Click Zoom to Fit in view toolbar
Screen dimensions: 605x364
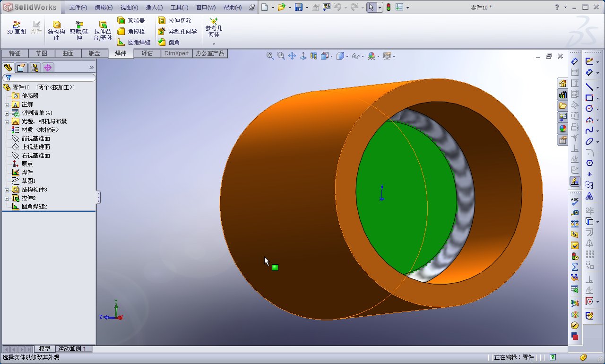(270, 56)
